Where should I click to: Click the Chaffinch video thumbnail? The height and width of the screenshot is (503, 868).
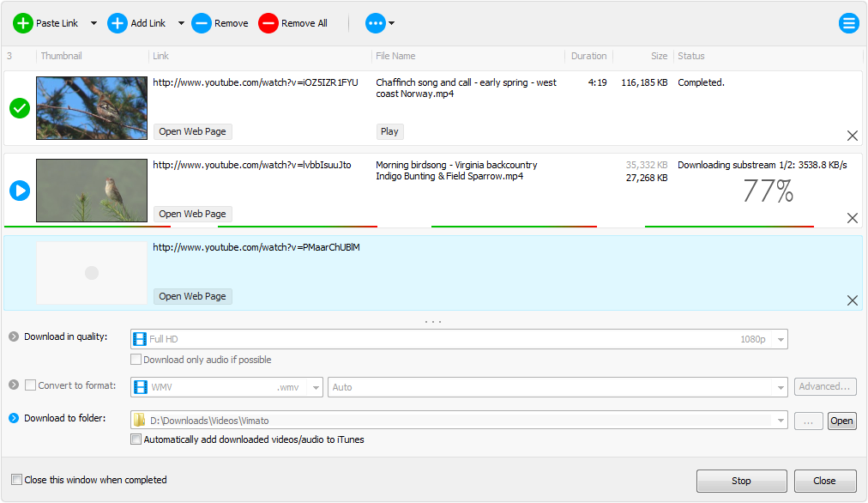tap(91, 107)
